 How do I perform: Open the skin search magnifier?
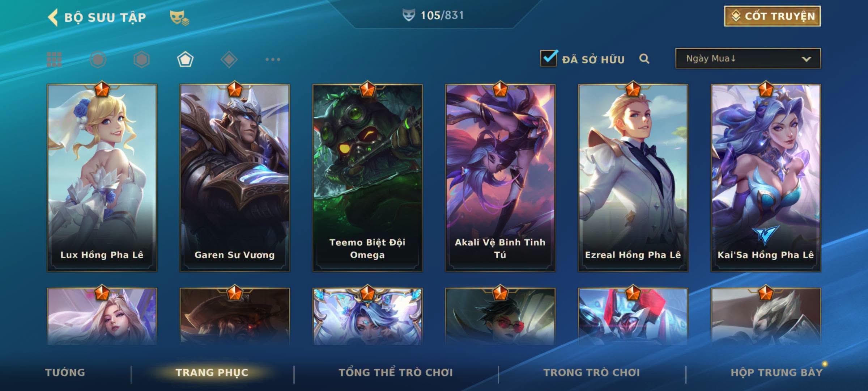pos(644,59)
